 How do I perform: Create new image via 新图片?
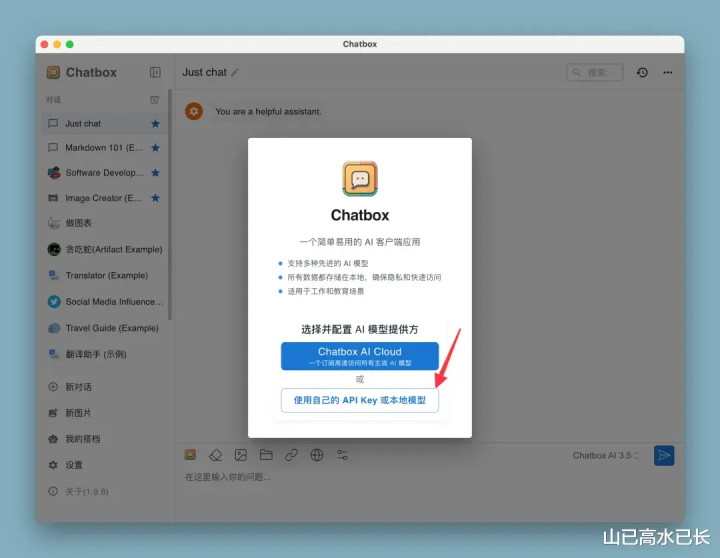(104, 413)
